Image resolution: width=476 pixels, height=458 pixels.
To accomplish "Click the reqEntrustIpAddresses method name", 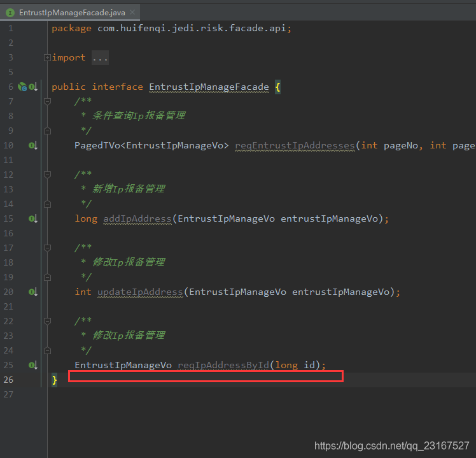I will click(295, 145).
